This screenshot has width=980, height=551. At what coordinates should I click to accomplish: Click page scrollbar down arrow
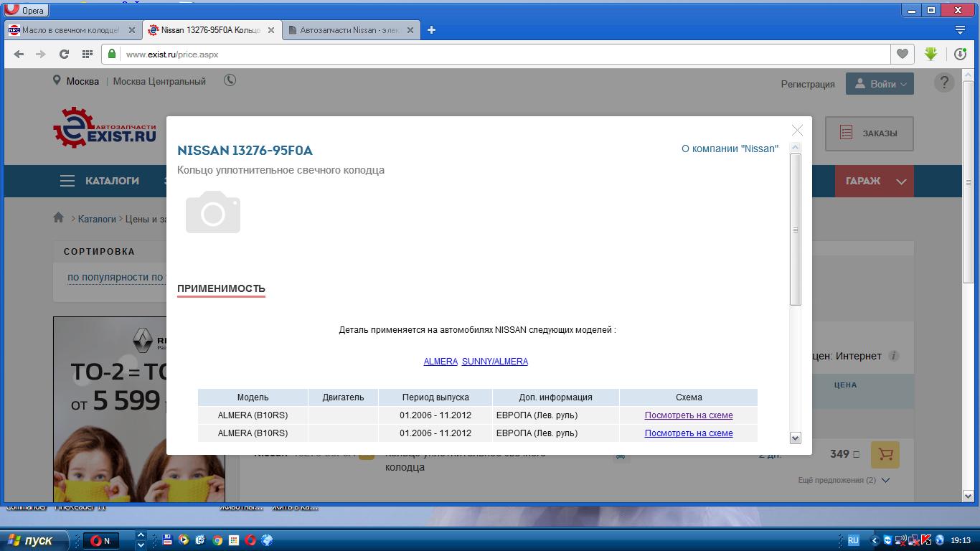(x=968, y=496)
